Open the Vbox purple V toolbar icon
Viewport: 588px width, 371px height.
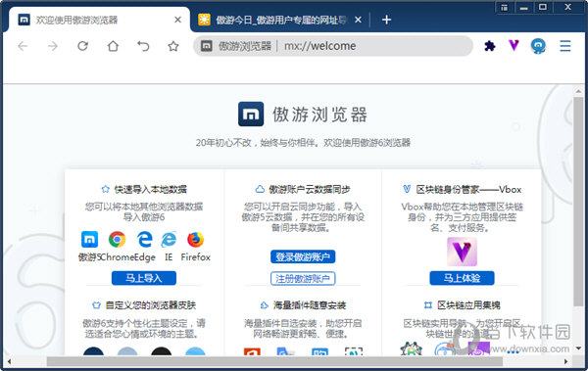click(514, 45)
